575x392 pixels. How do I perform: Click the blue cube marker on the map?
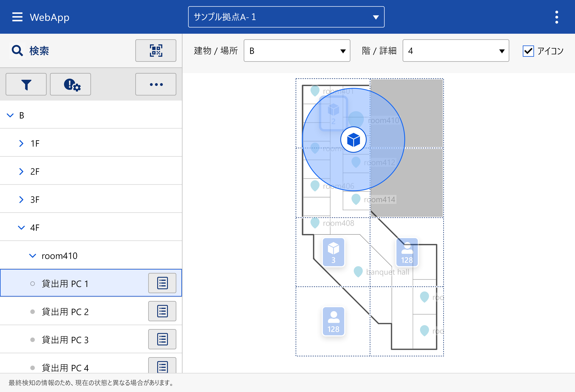353,140
